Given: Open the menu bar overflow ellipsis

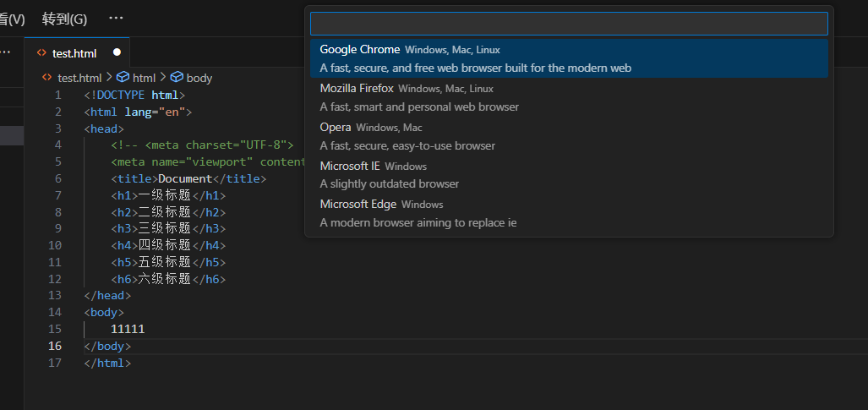Looking at the screenshot, I should pos(116,19).
